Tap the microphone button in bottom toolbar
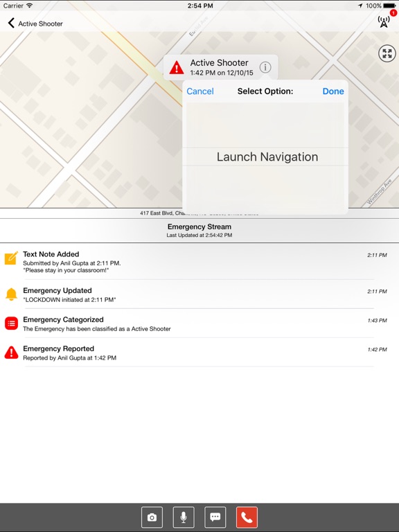 [184, 517]
